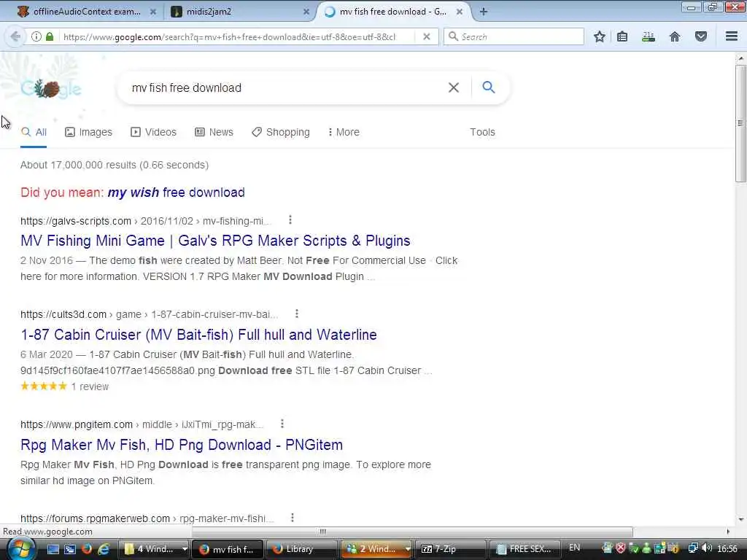
Task: Launch Internet Explorer from quick launch
Action: tap(104, 549)
